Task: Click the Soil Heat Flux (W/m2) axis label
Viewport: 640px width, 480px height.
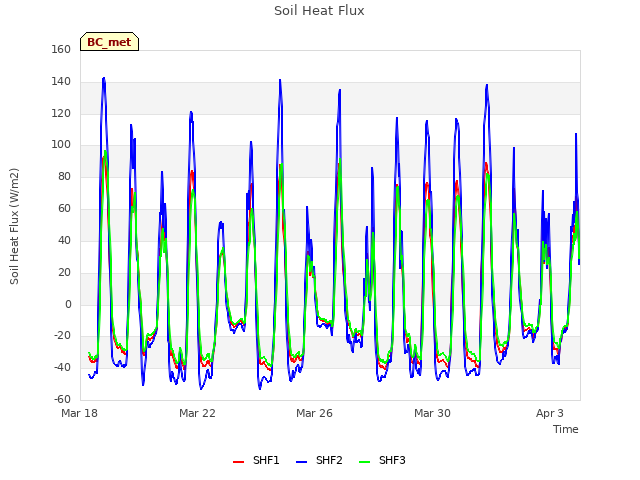Action: pyautogui.click(x=14, y=226)
